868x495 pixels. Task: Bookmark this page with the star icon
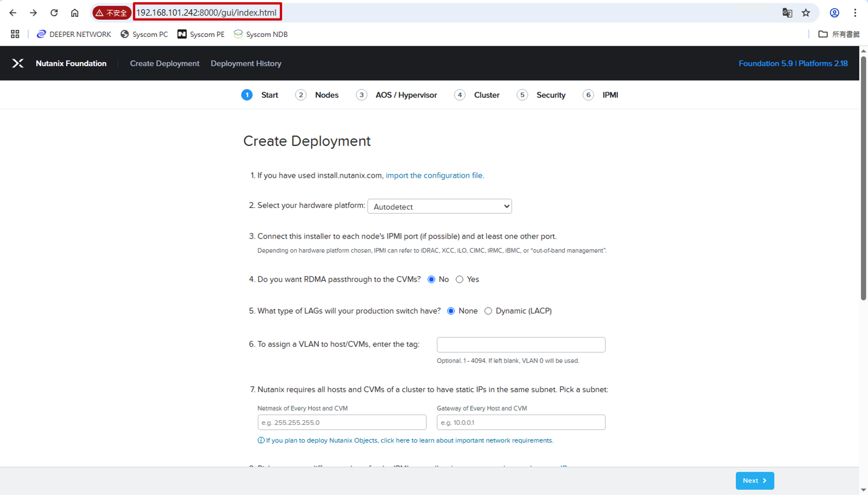(x=806, y=13)
